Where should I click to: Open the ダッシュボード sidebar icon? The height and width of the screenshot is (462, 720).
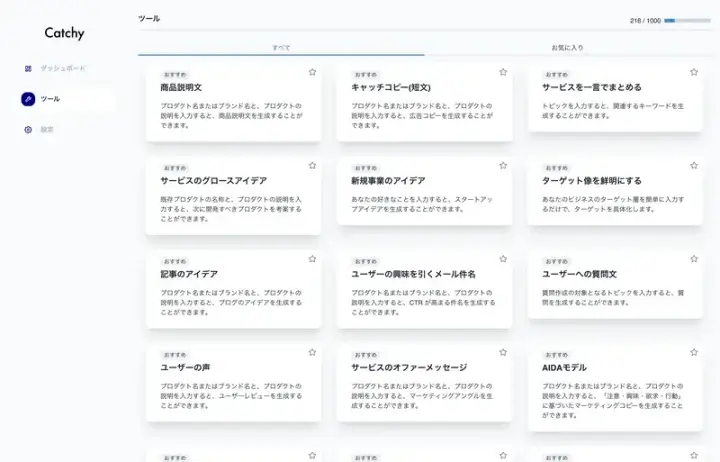tap(28, 68)
